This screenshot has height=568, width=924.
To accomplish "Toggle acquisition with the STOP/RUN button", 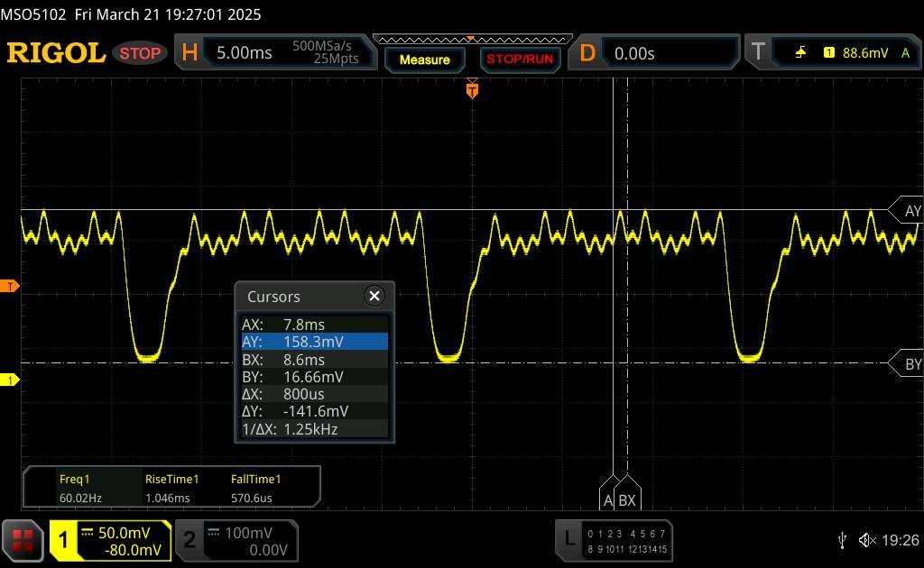I will [x=519, y=60].
